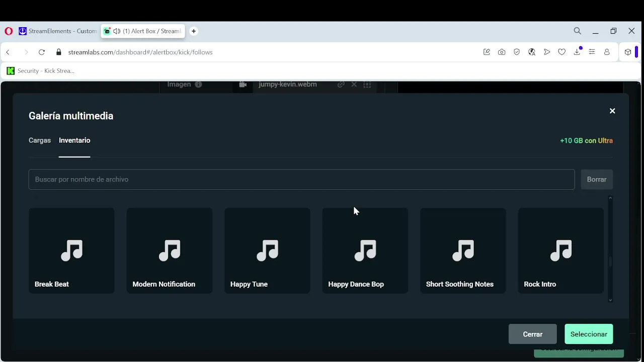
Task: Open the Opera main menu logo
Action: tap(9, 31)
